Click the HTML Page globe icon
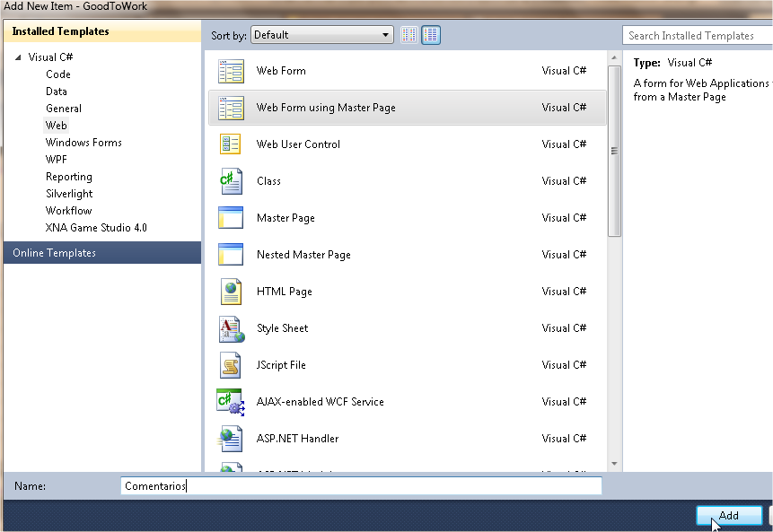 point(231,292)
